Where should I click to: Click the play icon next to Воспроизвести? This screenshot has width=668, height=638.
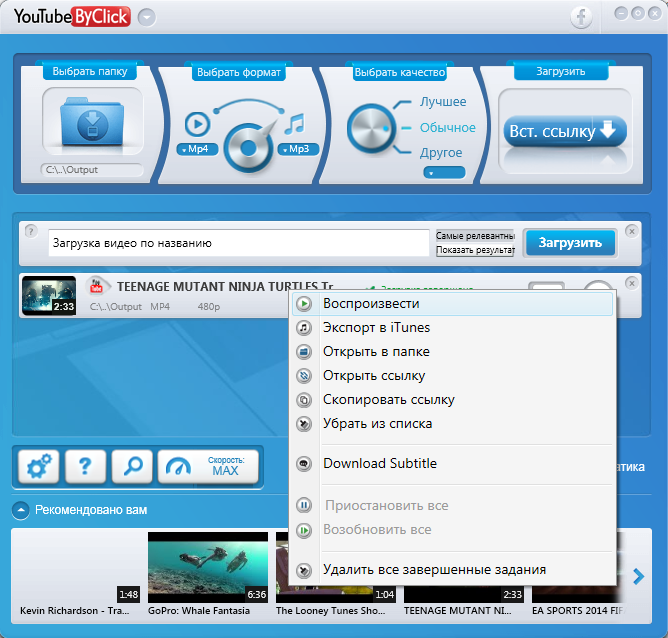(x=304, y=304)
